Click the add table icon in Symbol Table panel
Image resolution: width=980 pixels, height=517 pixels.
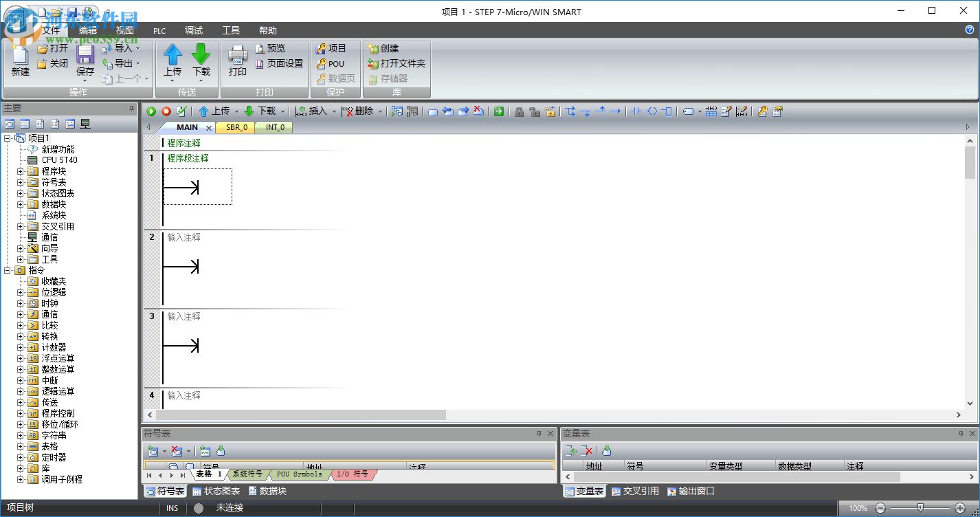pyautogui.click(x=153, y=451)
